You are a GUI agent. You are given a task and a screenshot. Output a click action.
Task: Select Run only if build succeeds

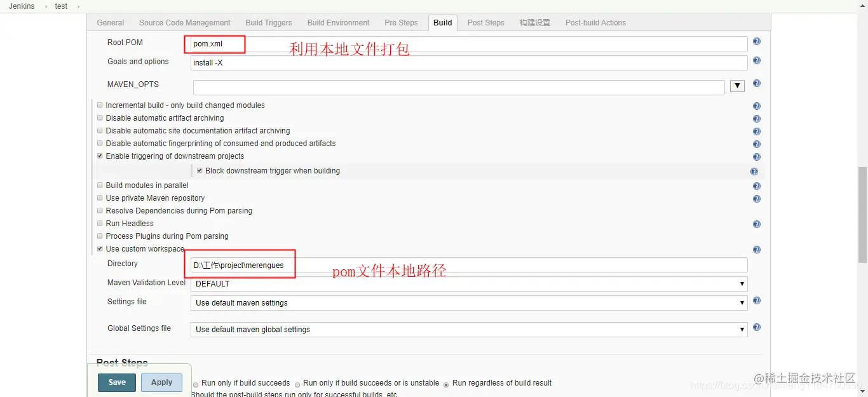pyautogui.click(x=196, y=385)
